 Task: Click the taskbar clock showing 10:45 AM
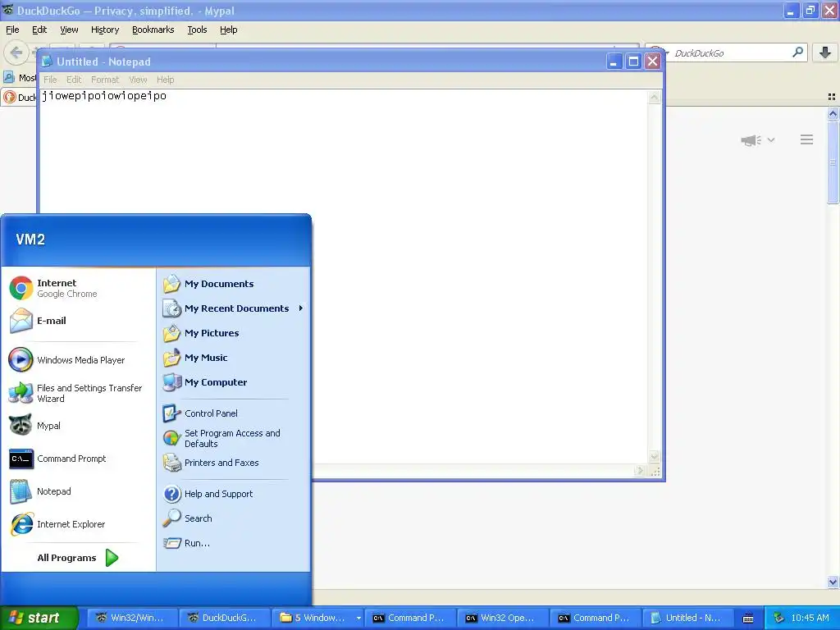tap(810, 619)
